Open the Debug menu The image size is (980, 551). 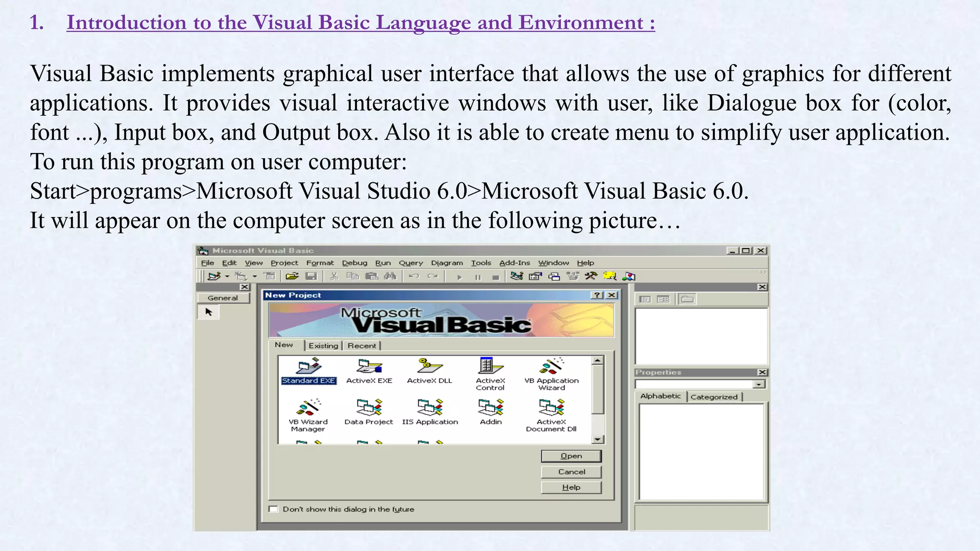355,263
